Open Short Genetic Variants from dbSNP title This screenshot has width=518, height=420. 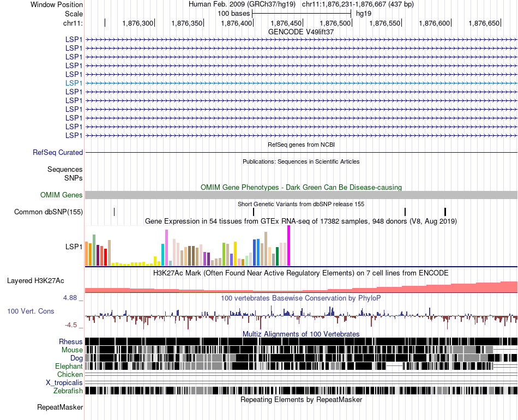pos(301,204)
